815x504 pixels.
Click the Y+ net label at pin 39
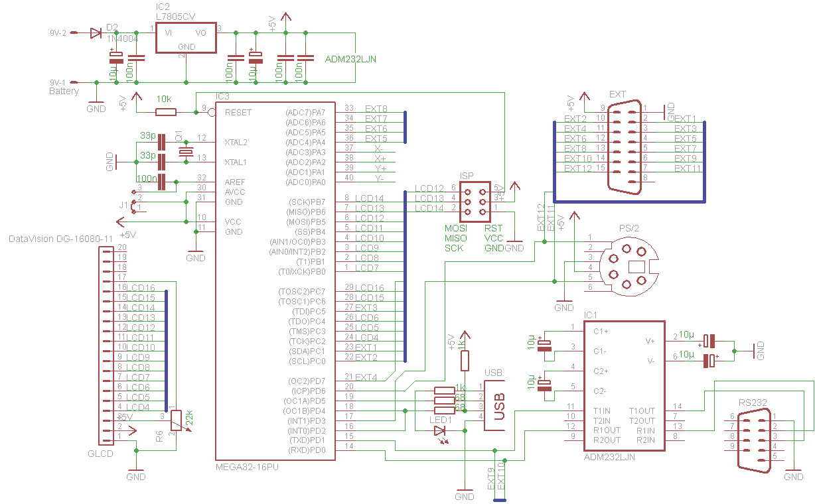point(380,168)
